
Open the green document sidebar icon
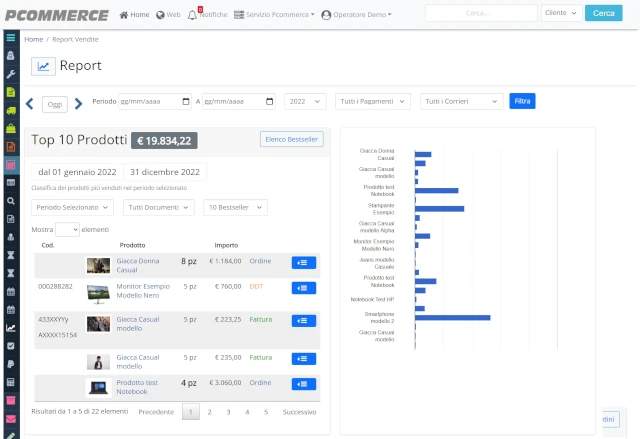[11, 92]
